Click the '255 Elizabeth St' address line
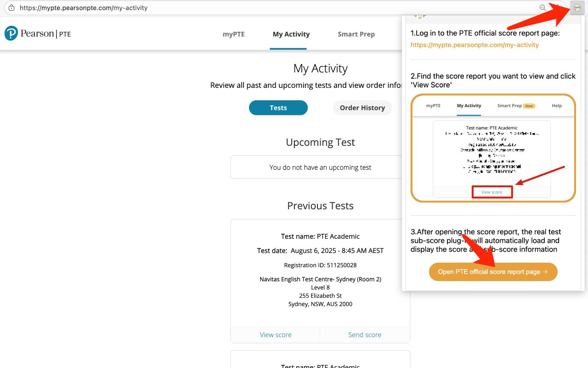588x368 pixels. (320, 296)
